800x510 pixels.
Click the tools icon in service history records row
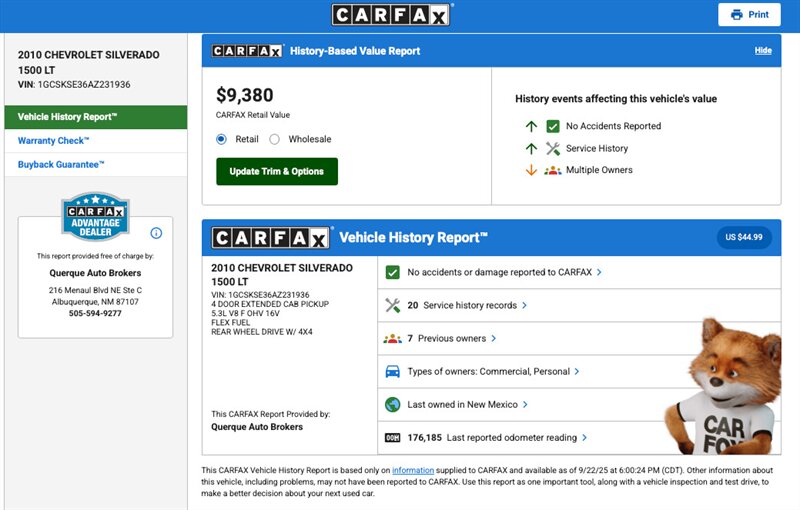(392, 305)
